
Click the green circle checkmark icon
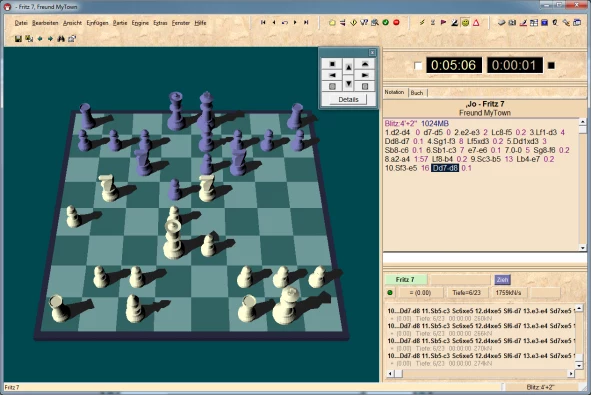click(x=386, y=23)
